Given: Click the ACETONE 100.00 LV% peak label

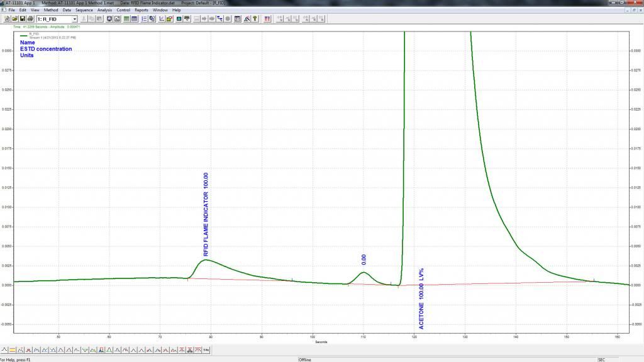Looking at the screenshot, I should [x=421, y=298].
